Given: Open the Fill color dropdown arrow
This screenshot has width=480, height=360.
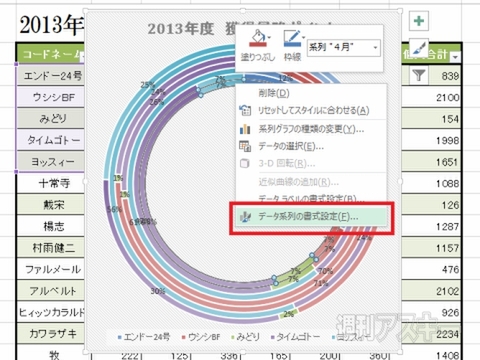Looking at the screenshot, I should point(269,37).
